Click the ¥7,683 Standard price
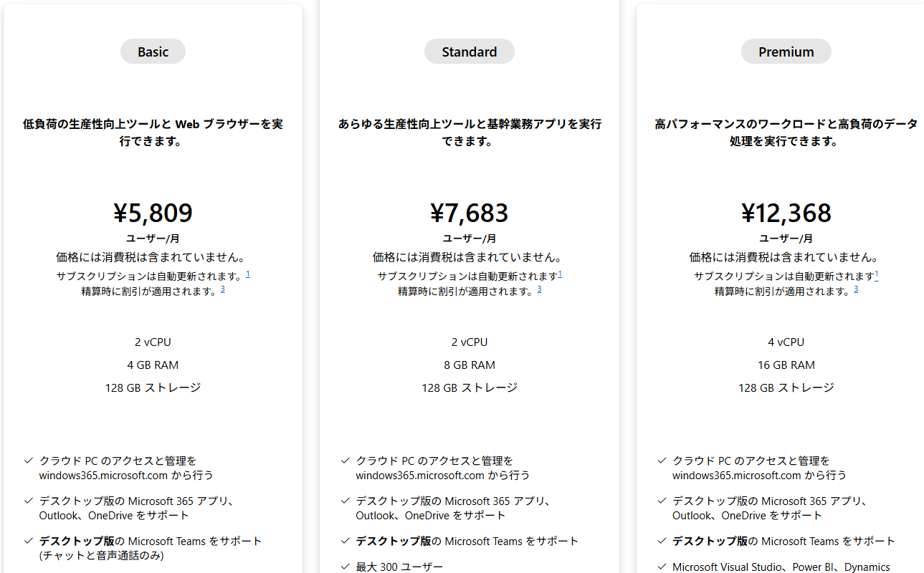The width and height of the screenshot is (924, 573). [x=470, y=213]
